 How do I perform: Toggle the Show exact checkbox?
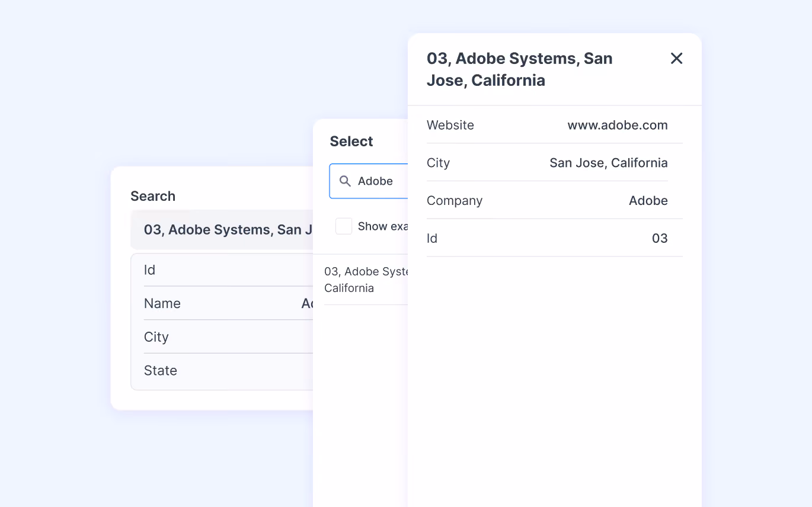344,226
